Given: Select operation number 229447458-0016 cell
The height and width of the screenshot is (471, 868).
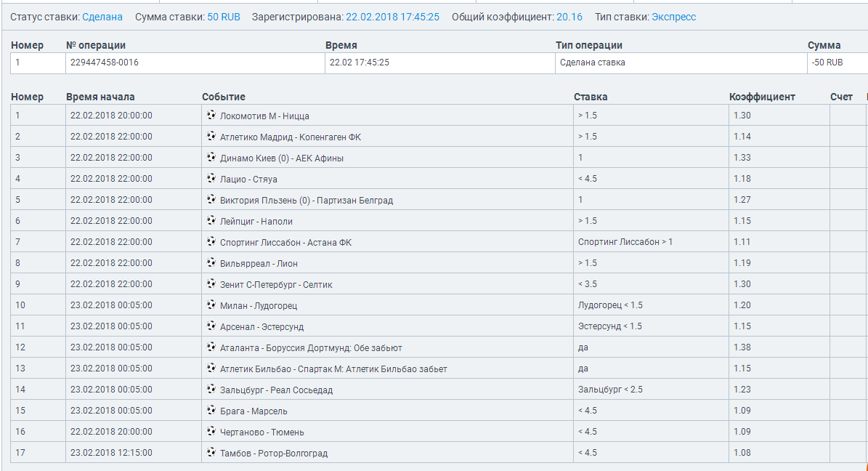Looking at the screenshot, I should click(195, 63).
